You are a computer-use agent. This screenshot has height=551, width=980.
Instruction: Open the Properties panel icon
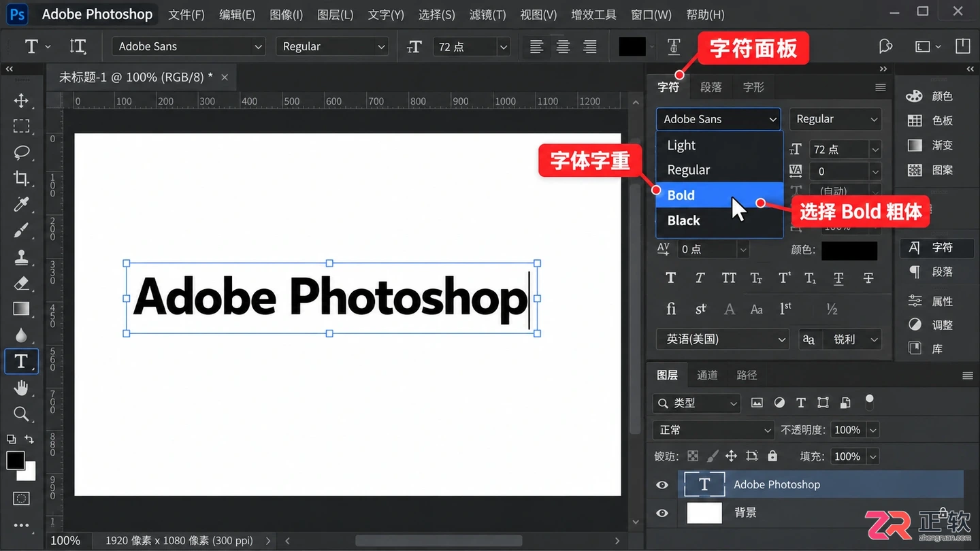pyautogui.click(x=915, y=301)
